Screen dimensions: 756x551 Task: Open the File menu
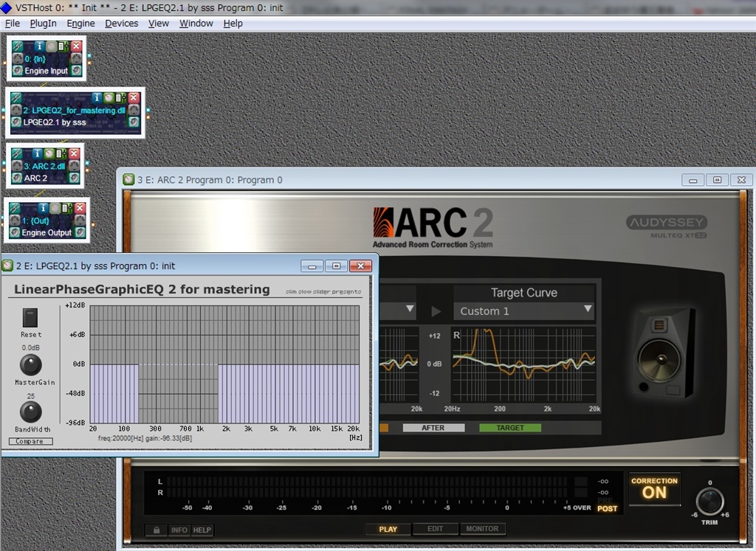click(x=13, y=23)
